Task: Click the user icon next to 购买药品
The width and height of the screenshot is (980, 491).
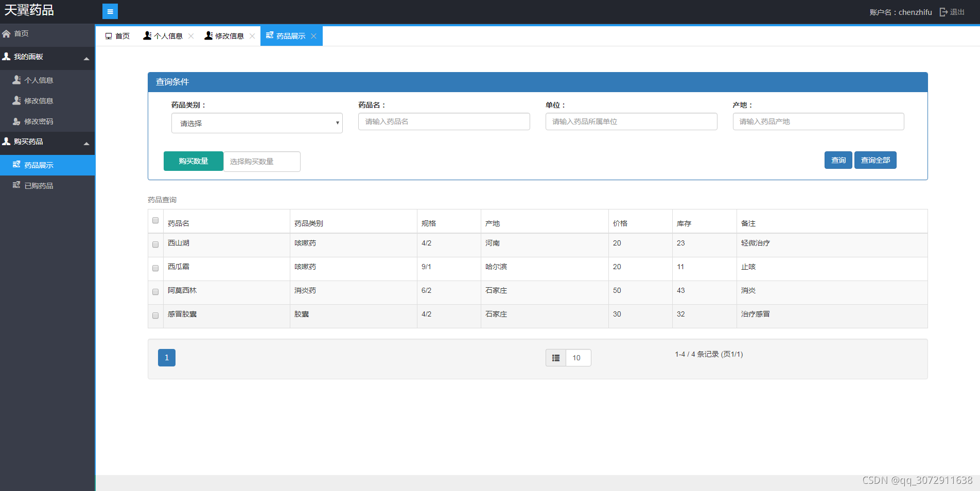Action: (6, 141)
